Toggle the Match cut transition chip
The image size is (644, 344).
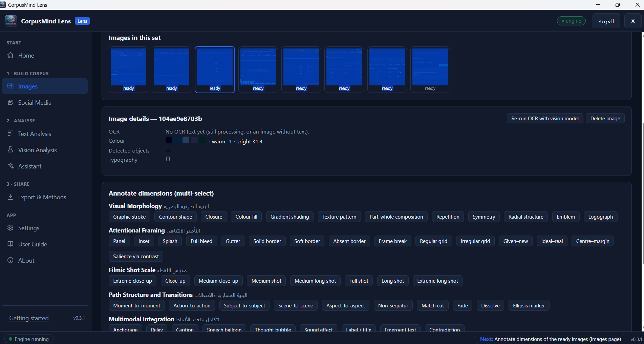pos(433,306)
